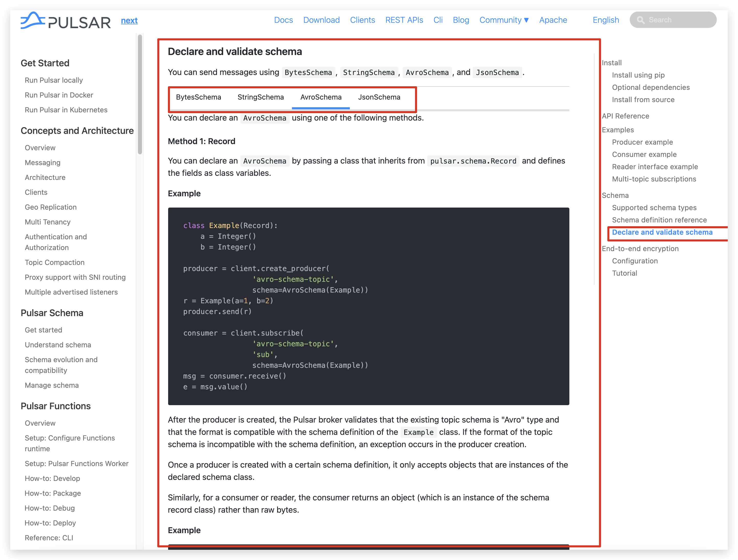Open Apache in top navigation
Image resolution: width=738 pixels, height=560 pixels.
pyautogui.click(x=553, y=20)
